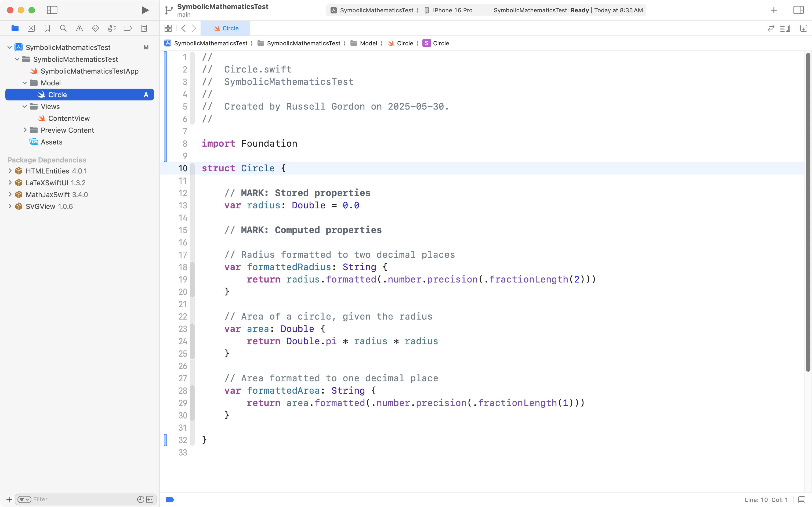Click the Run play button

pos(145,10)
